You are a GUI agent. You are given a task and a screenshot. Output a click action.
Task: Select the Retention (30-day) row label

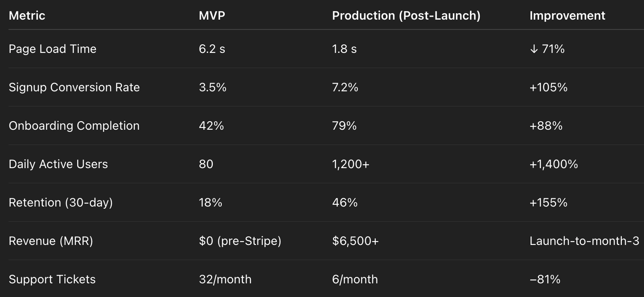[x=61, y=203]
